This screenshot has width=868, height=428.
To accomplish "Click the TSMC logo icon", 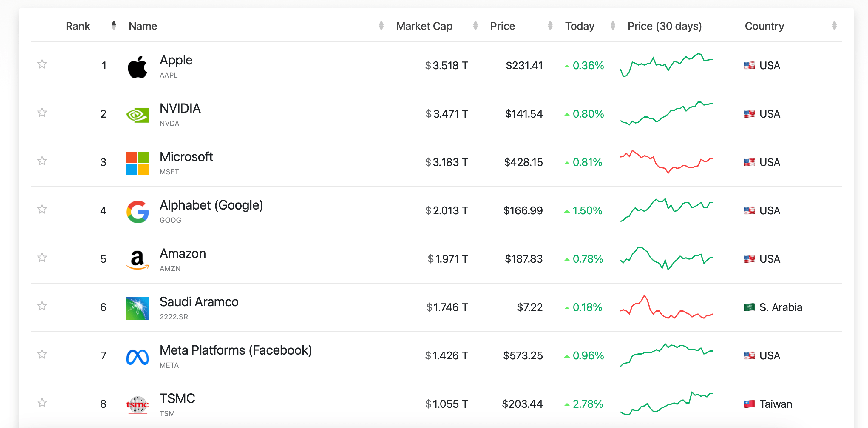I will 138,405.
